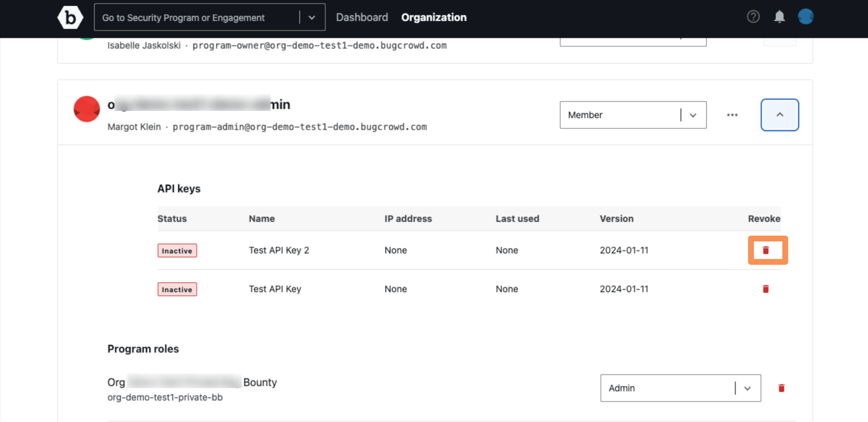Viewport: 868px width, 422px height.
Task: Toggle Inactive status for Test API Key 2
Action: coord(176,250)
